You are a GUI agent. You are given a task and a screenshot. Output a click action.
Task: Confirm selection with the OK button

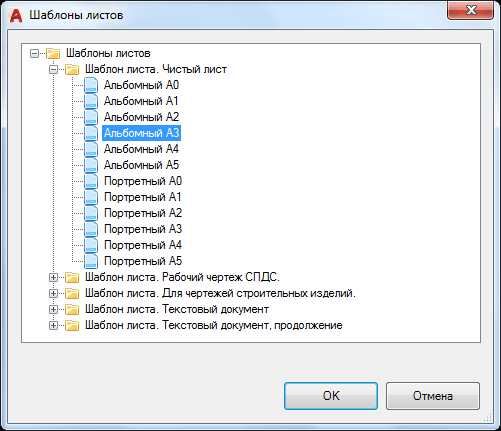pyautogui.click(x=331, y=396)
